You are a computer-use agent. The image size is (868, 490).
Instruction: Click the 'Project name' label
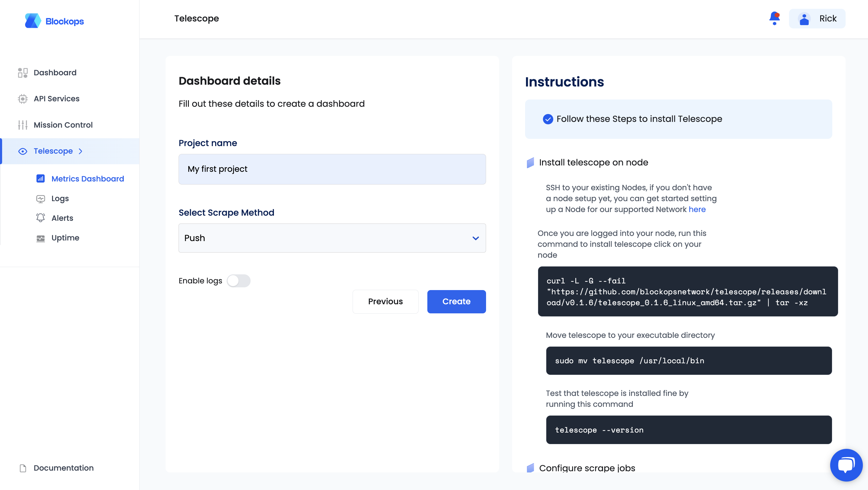(x=208, y=143)
